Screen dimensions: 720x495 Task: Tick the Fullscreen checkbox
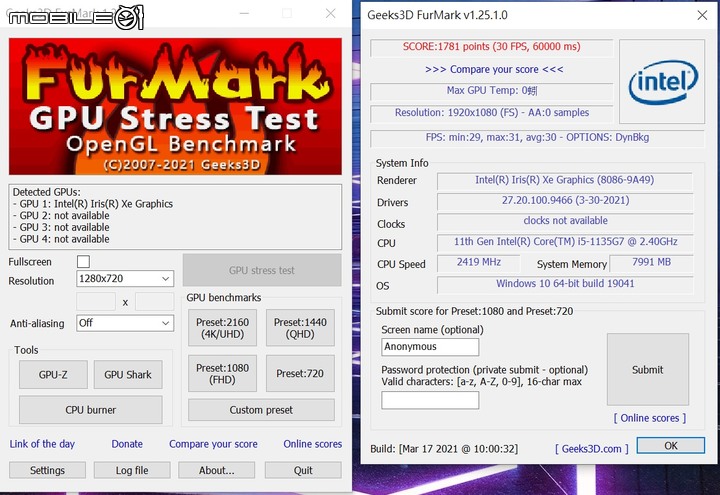coord(83,261)
